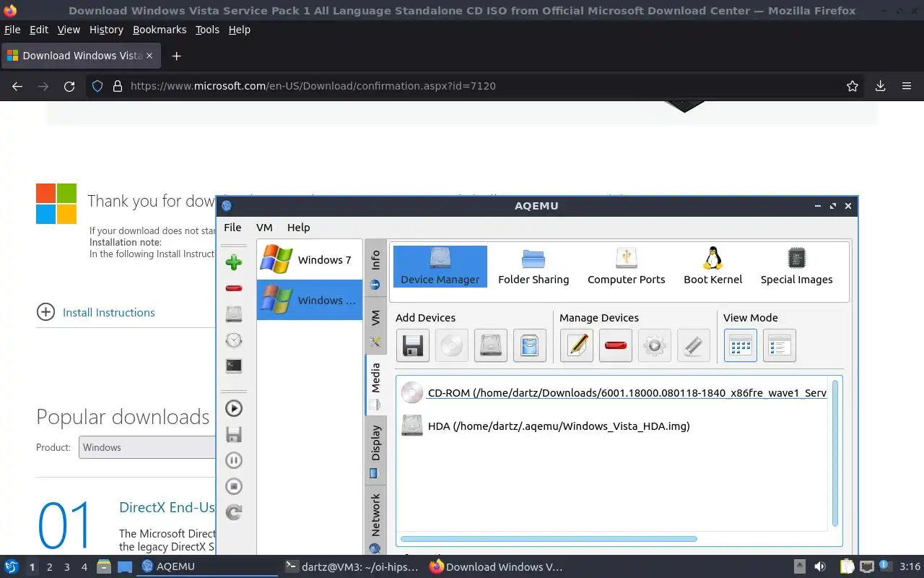Add a floppy device
Screen dimensions: 924x578
413,345
